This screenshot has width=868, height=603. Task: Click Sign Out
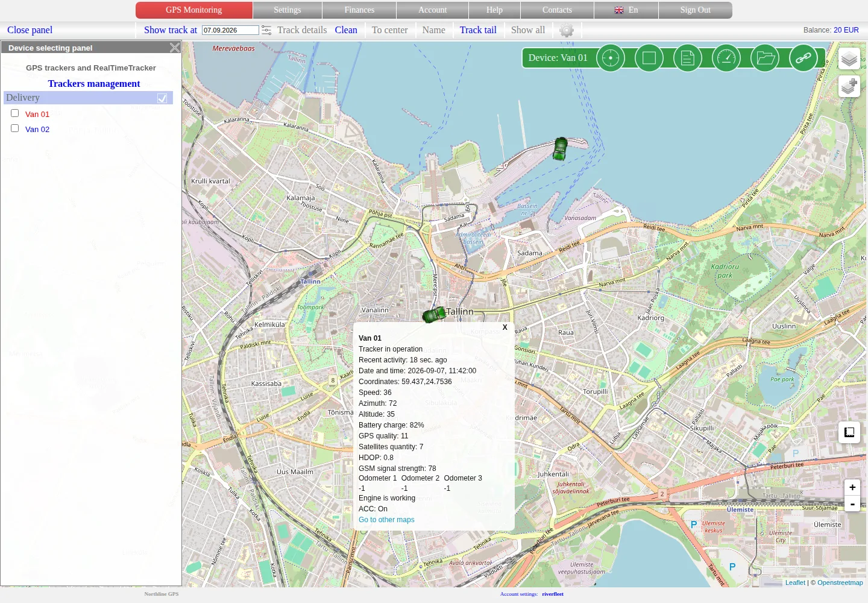695,10
